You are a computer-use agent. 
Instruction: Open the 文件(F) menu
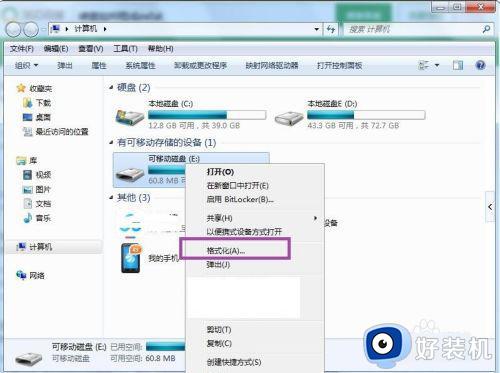pos(22,49)
